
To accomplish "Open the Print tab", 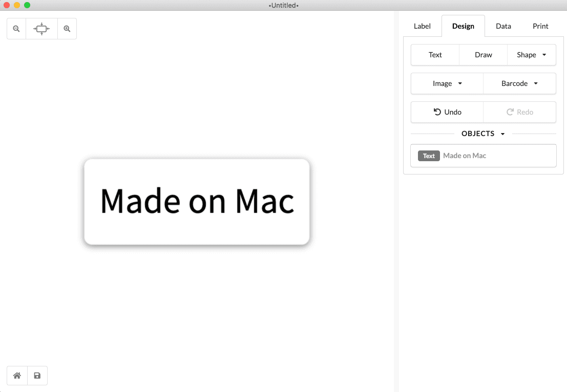I will pyautogui.click(x=540, y=26).
